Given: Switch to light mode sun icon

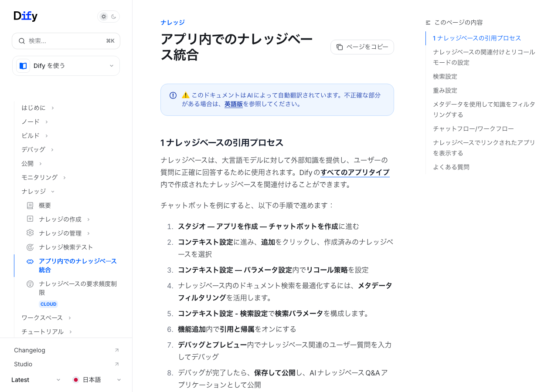Looking at the screenshot, I should [104, 17].
